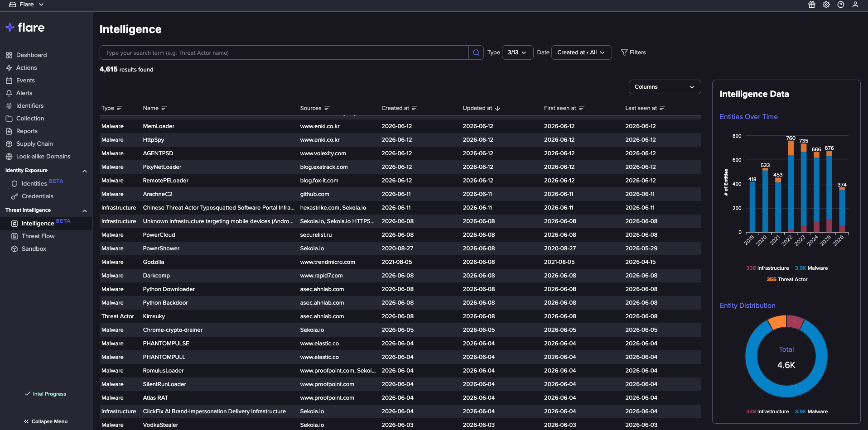Viewport: 868px width, 430px height.
Task: Click the Identities shield icon
Action: 14,184
